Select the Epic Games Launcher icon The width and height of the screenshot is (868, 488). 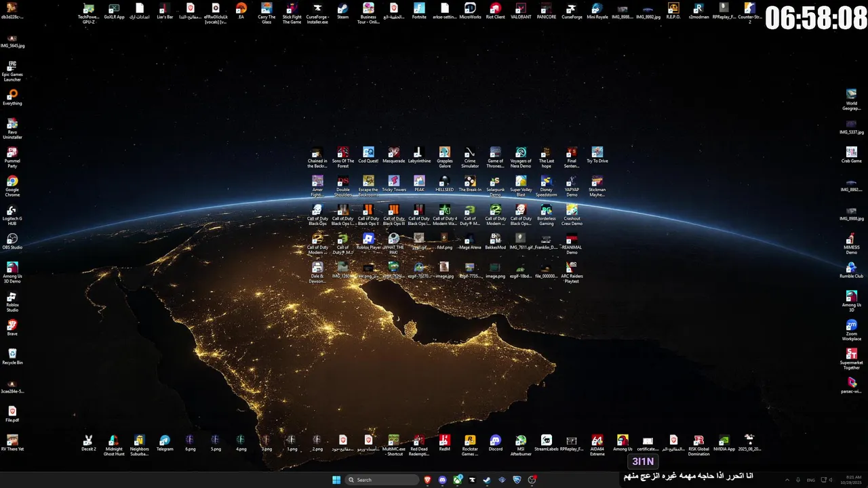pos(12,71)
